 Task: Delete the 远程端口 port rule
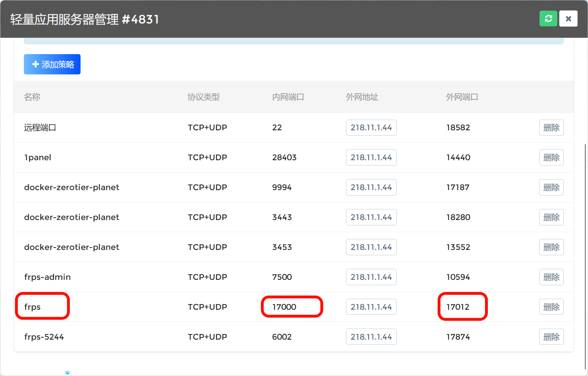click(x=551, y=128)
